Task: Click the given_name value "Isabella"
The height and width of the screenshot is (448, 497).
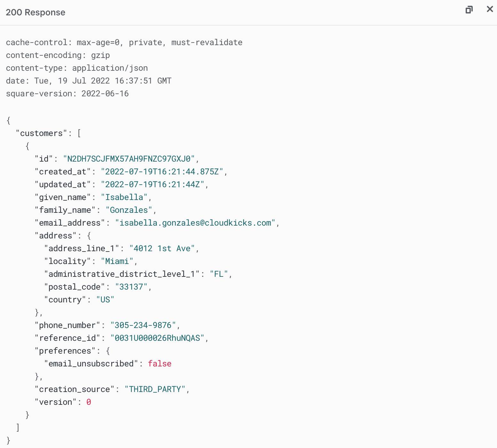Action: point(124,197)
